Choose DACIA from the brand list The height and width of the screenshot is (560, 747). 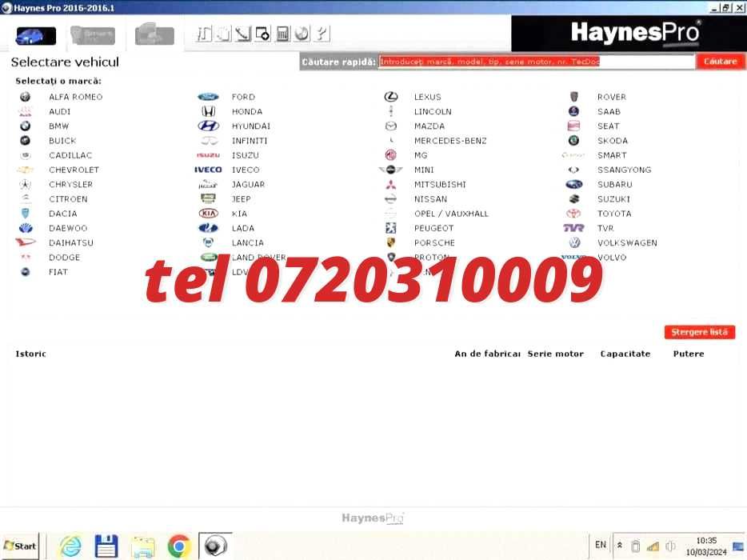coord(63,214)
